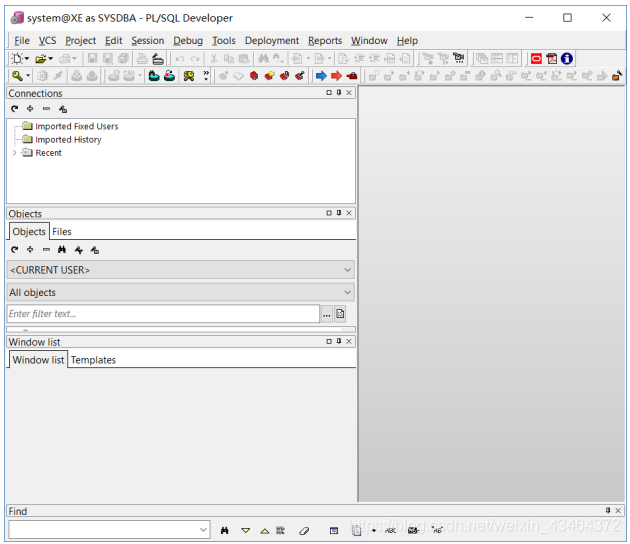630x544 pixels.
Task: Click the filter document button beside ellipsis
Action: pyautogui.click(x=340, y=314)
